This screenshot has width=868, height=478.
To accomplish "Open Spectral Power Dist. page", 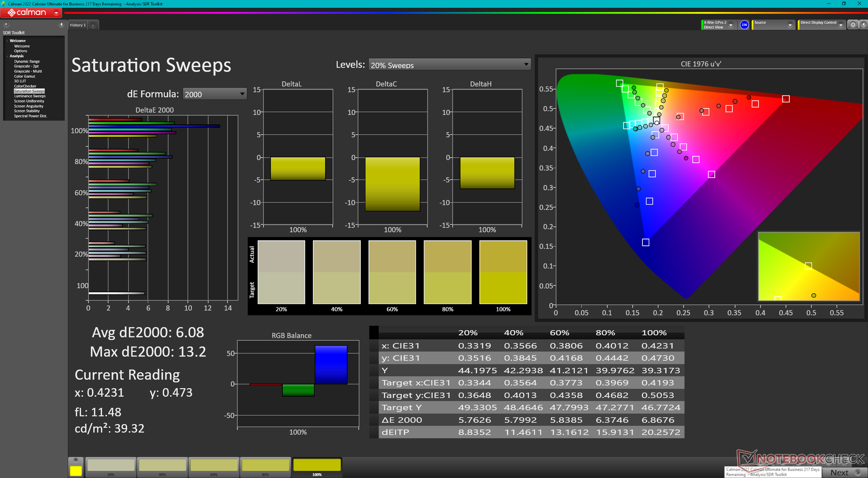I will click(30, 116).
